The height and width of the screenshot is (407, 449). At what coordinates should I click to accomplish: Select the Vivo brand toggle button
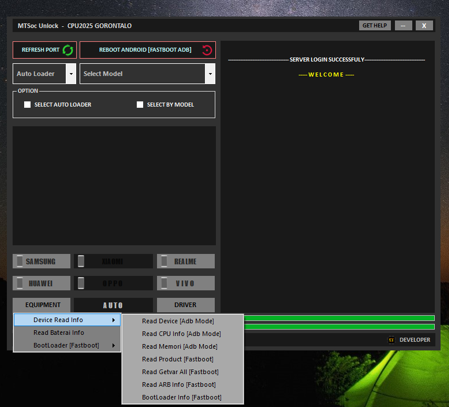(186, 283)
